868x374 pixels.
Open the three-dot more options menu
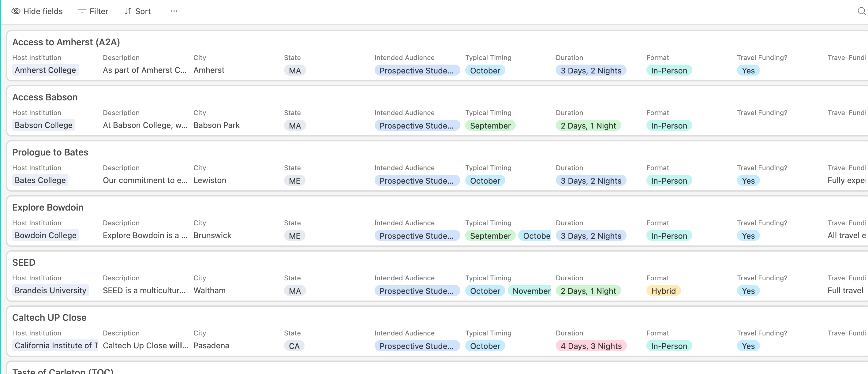click(x=174, y=11)
